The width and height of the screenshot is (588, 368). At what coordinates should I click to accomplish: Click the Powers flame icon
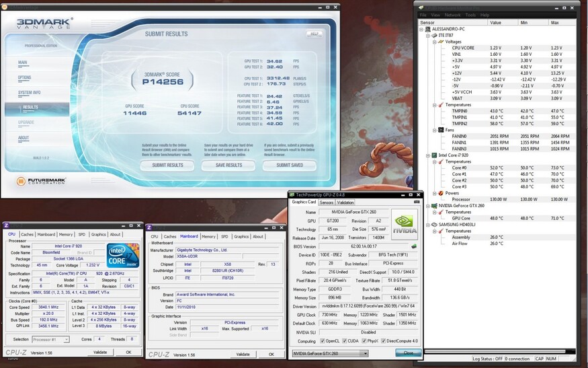pos(441,193)
